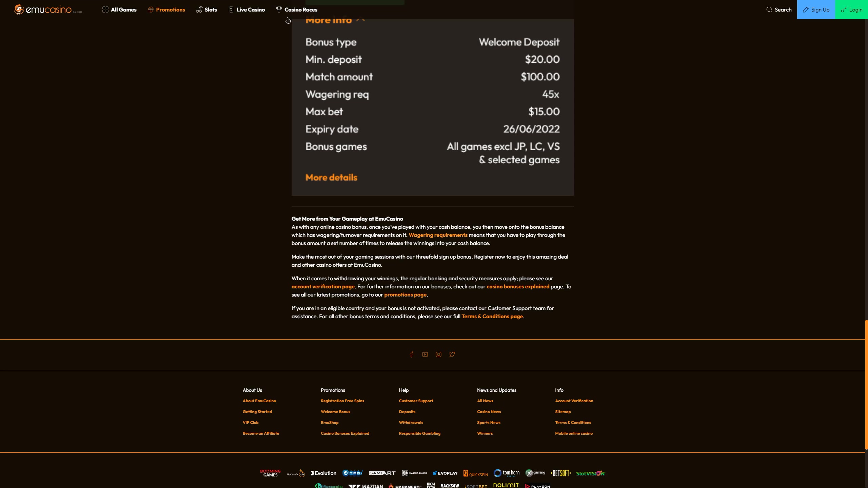Open the Instagram icon in footer
This screenshot has width=868, height=488.
click(438, 354)
